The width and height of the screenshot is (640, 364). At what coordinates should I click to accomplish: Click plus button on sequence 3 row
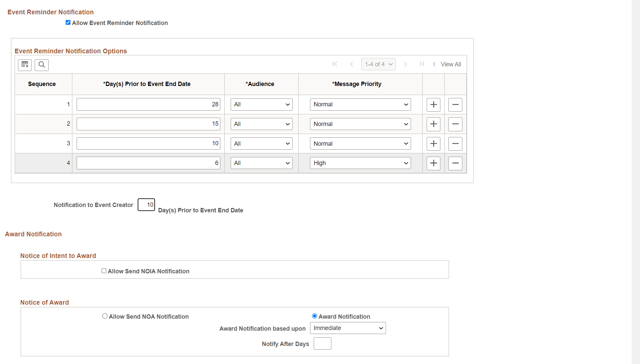pyautogui.click(x=433, y=144)
